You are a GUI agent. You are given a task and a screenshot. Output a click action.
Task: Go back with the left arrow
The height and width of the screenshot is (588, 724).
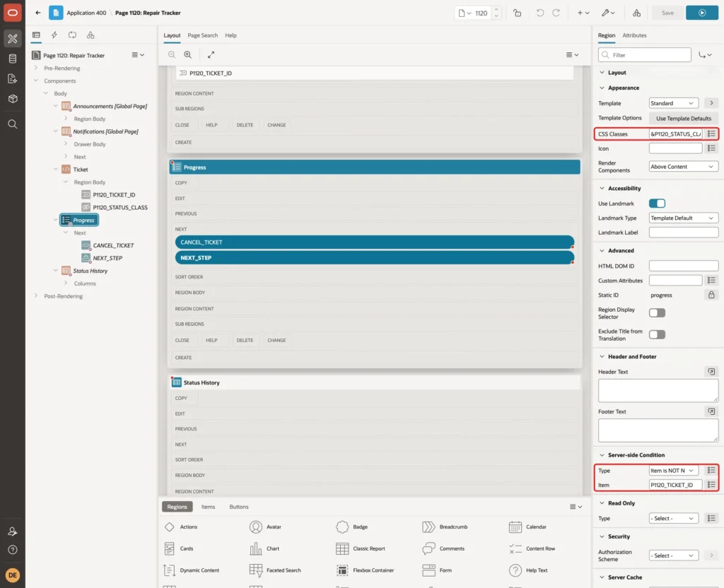click(38, 13)
